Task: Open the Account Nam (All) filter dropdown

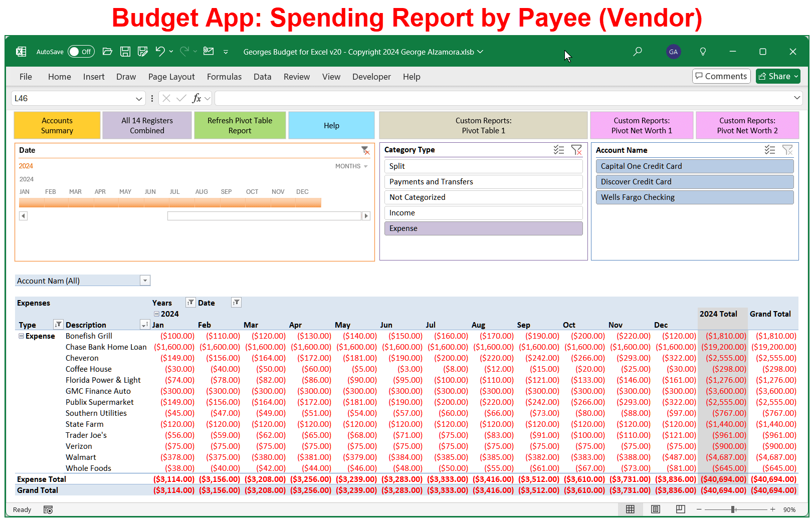Action: tap(145, 281)
